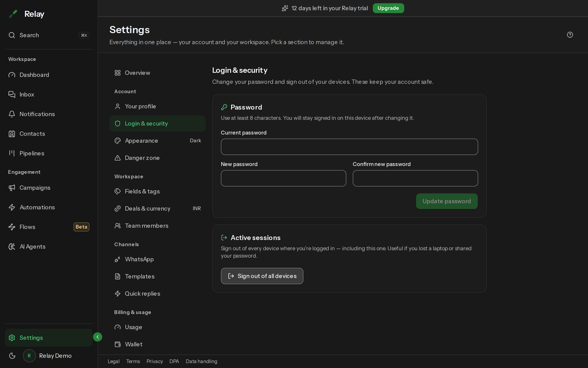
Task: Click the Search box in sidebar
Action: pyautogui.click(x=49, y=35)
